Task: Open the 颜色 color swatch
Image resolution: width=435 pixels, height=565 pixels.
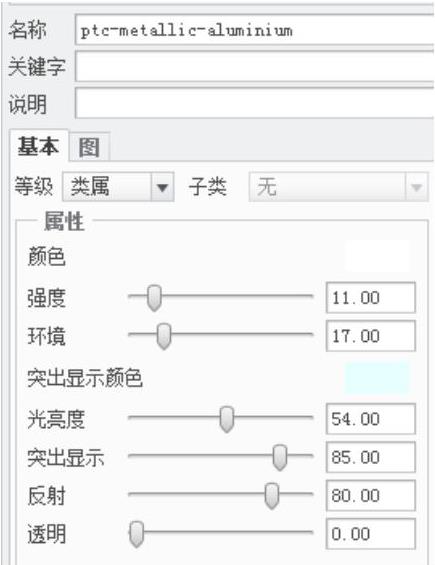Action: coord(377,256)
